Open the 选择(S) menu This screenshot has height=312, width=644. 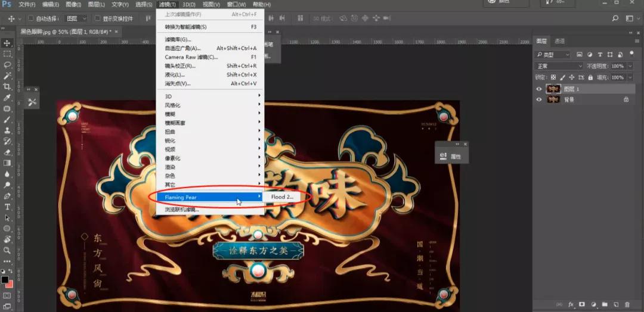144,5
